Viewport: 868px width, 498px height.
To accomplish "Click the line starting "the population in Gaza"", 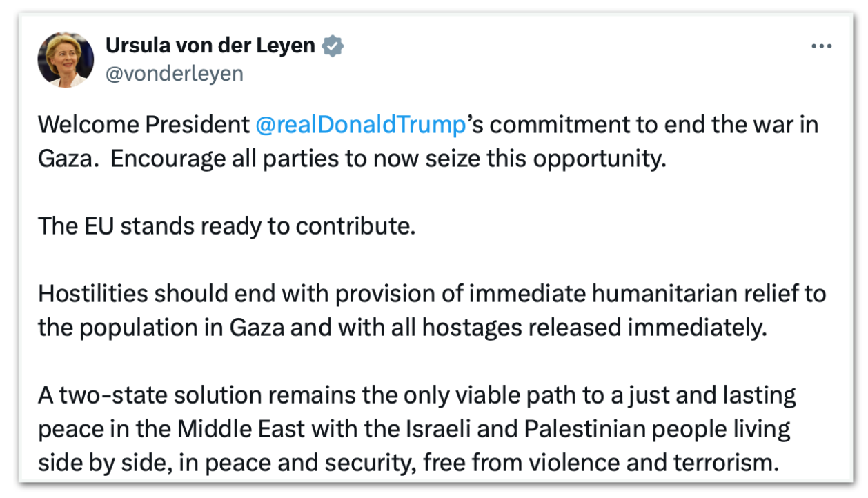I will [402, 326].
